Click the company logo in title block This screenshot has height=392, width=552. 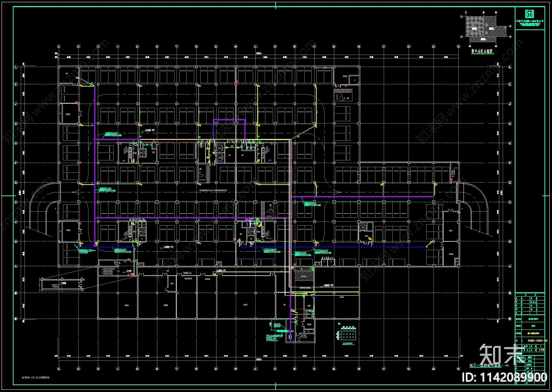[x=529, y=14]
